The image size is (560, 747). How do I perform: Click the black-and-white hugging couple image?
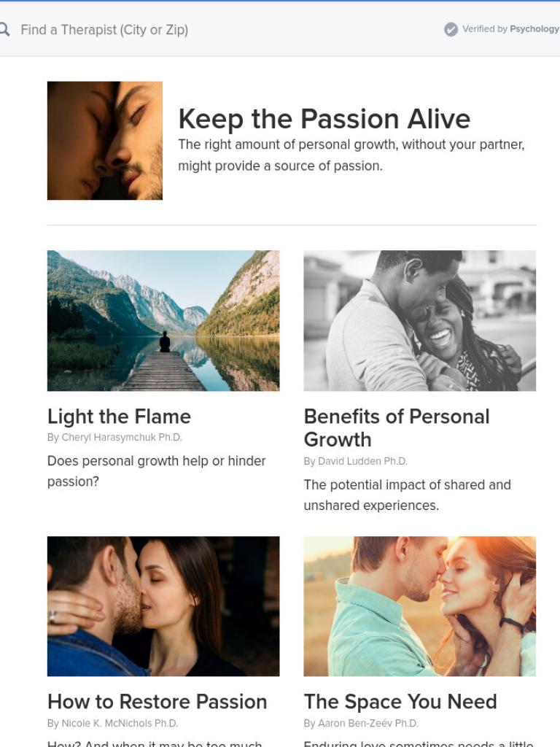pos(419,321)
